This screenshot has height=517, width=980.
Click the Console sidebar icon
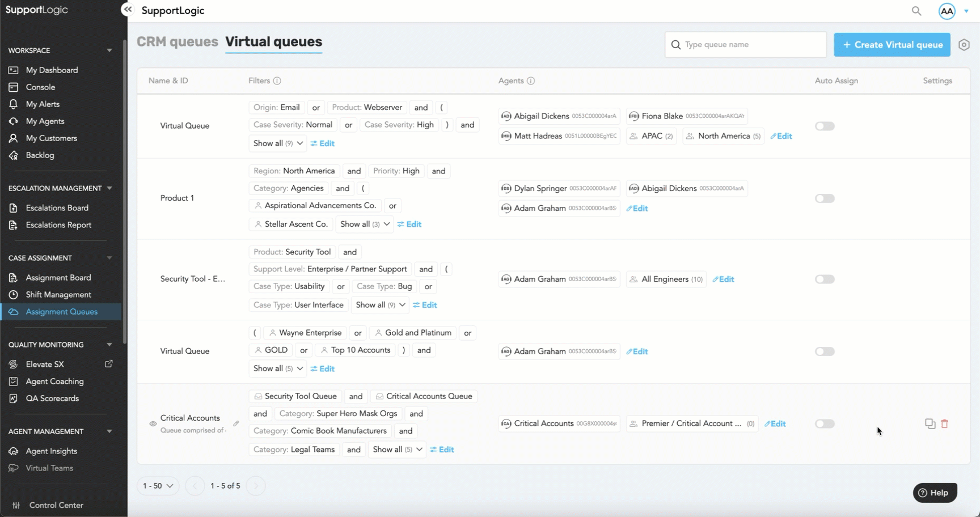(14, 87)
